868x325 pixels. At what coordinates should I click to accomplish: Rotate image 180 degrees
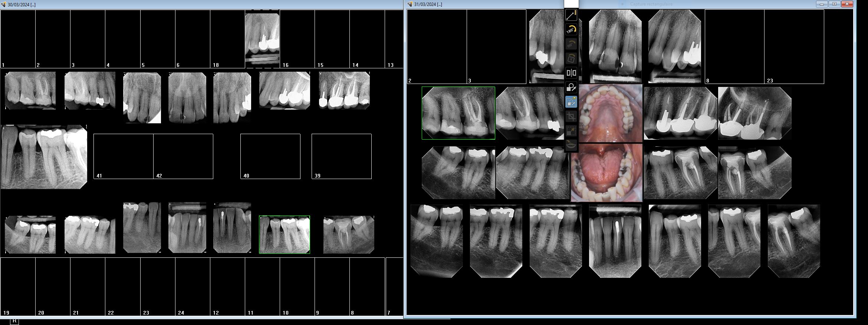point(571,30)
